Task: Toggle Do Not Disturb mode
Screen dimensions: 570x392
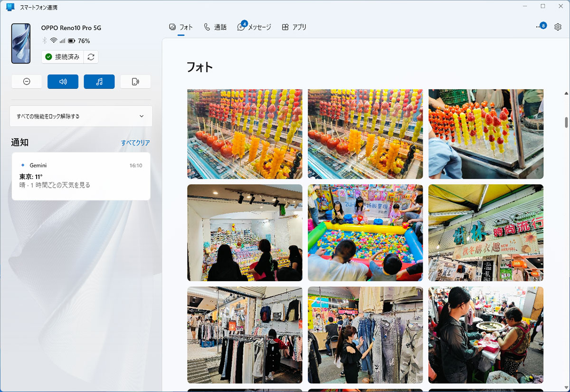Action: click(27, 82)
